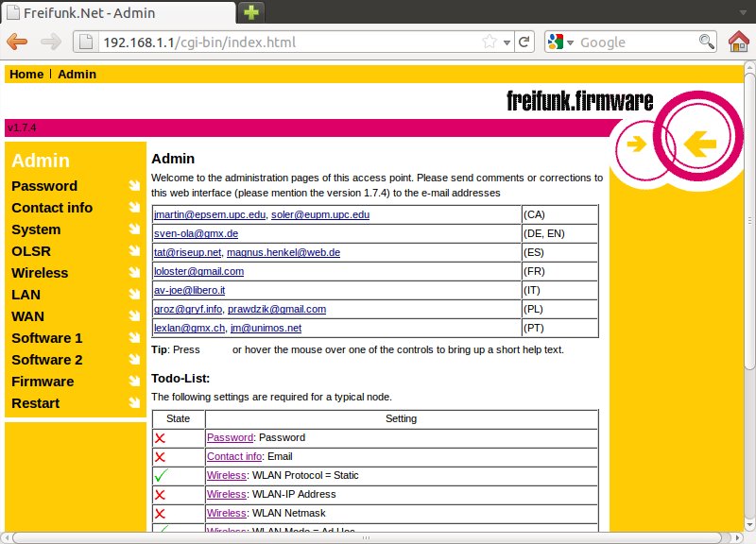The height and width of the screenshot is (544, 756).
Task: Click the arrow icon next to Restart
Action: pos(134,402)
